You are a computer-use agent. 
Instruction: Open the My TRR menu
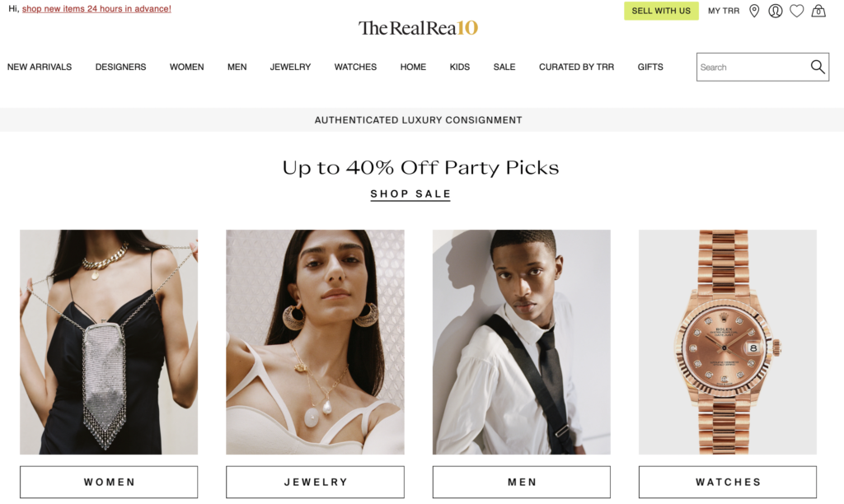[724, 11]
